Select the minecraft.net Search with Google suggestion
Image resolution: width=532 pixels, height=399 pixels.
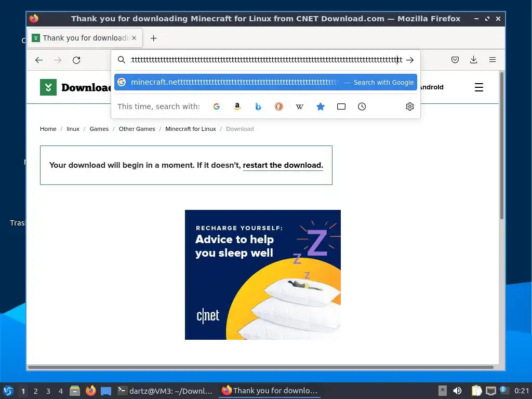tap(265, 83)
